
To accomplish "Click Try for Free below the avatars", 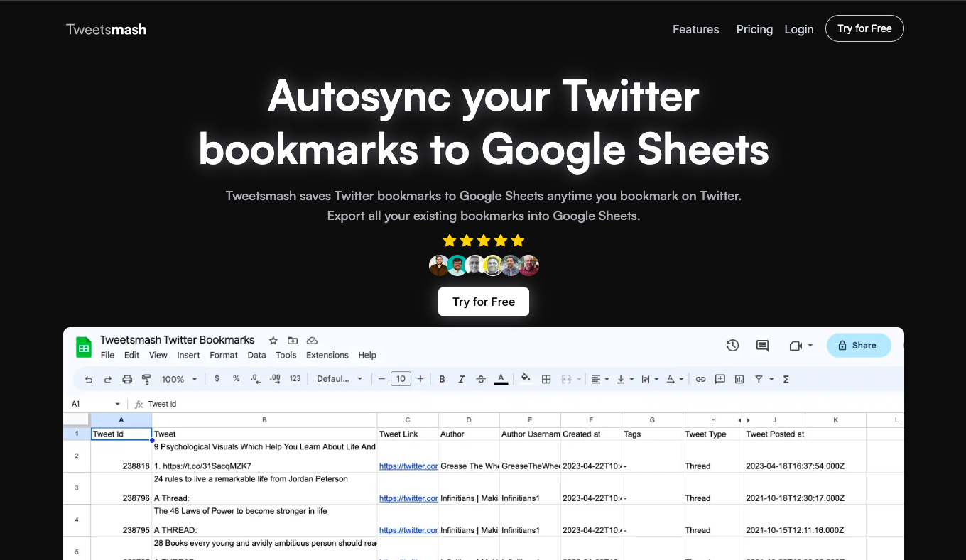I will coord(484,302).
